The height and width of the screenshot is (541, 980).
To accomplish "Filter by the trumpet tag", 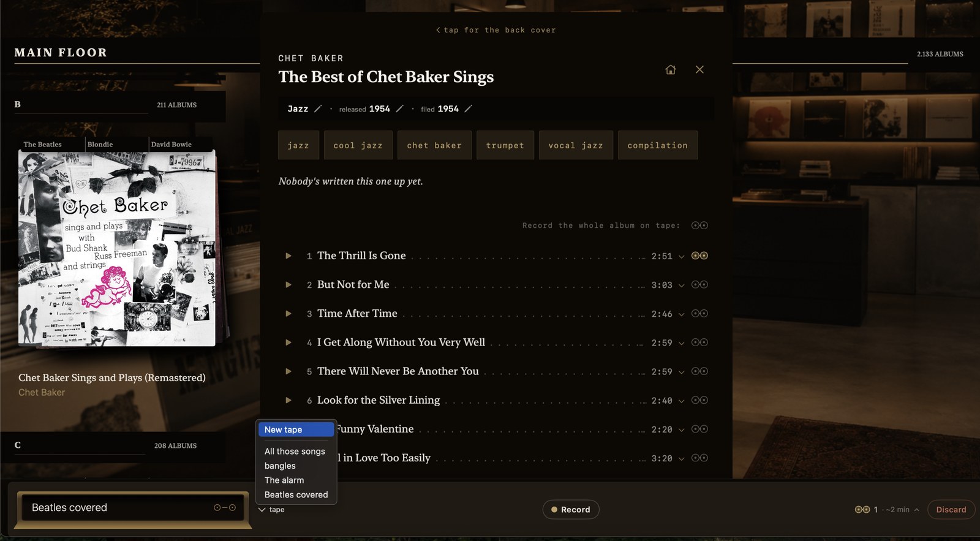I will click(x=505, y=145).
